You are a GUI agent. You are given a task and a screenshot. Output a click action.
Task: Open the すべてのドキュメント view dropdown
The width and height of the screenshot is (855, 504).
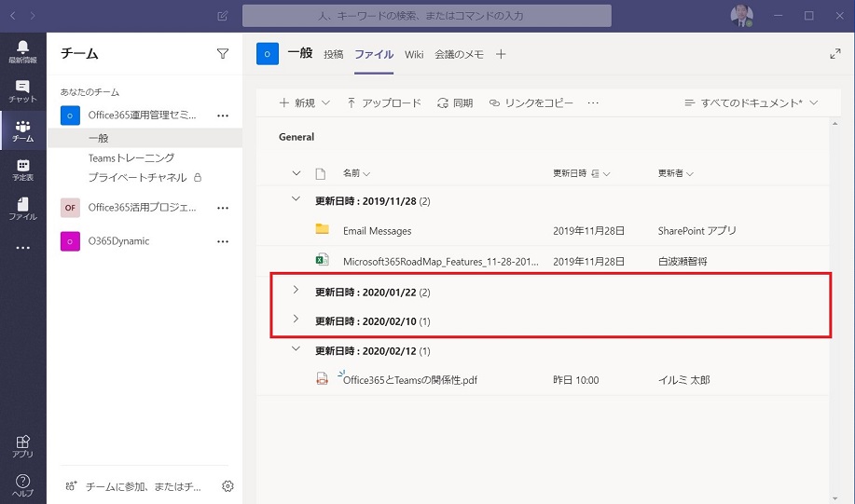click(x=751, y=103)
